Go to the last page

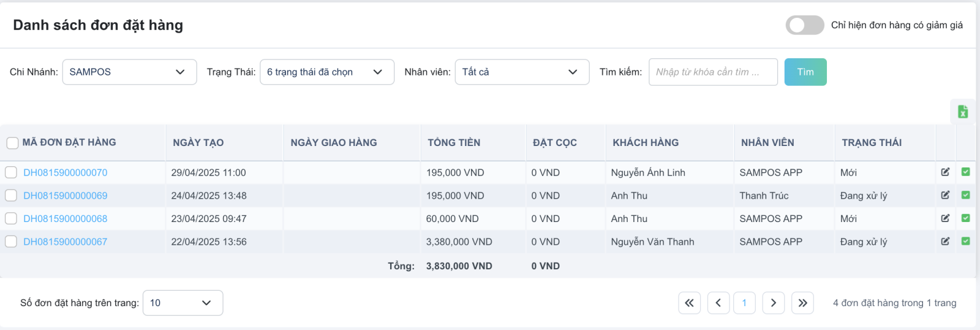tap(802, 302)
